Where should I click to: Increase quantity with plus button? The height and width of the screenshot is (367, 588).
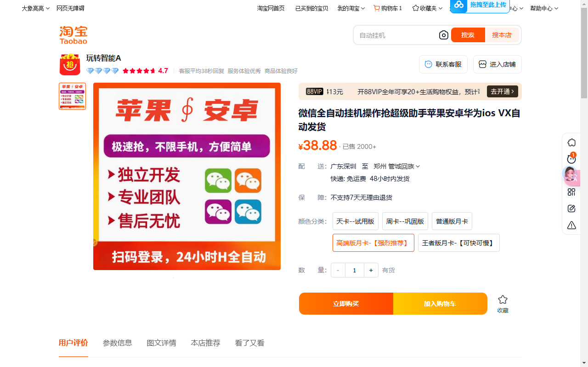click(x=371, y=270)
